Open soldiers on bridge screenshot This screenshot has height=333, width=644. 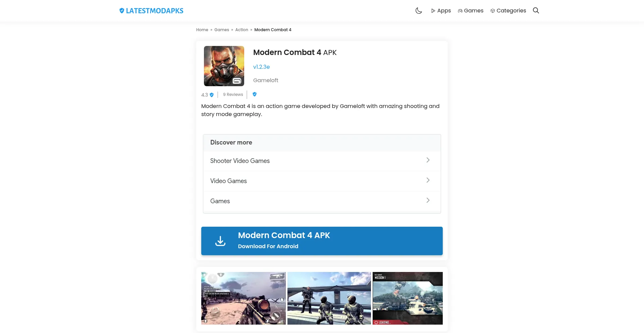pos(329,298)
